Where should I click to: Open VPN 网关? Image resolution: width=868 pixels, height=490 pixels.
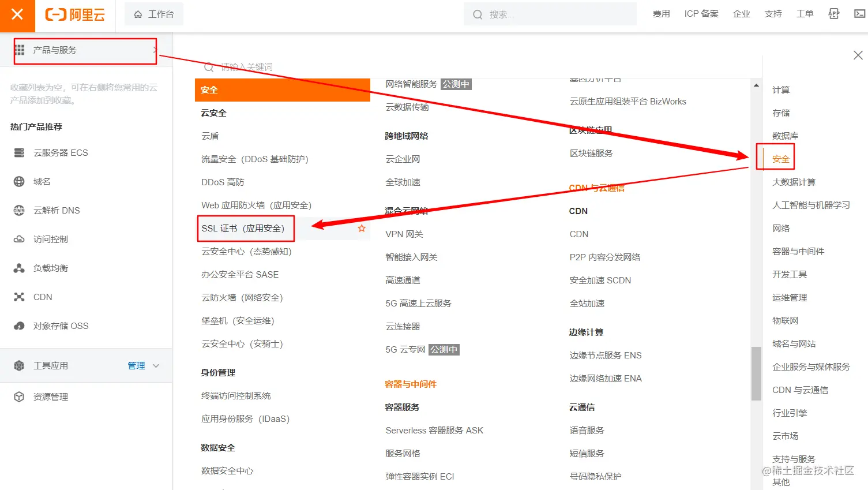404,234
